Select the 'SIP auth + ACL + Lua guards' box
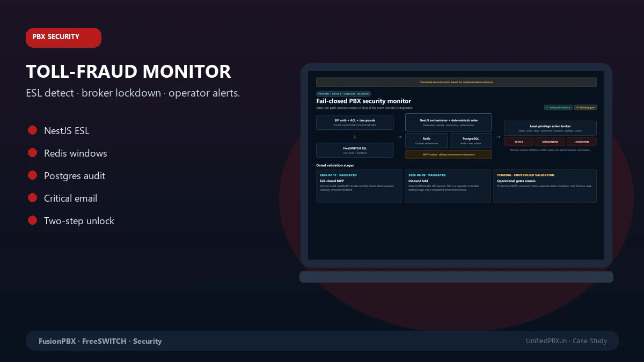The width and height of the screenshot is (644, 362). (x=355, y=122)
